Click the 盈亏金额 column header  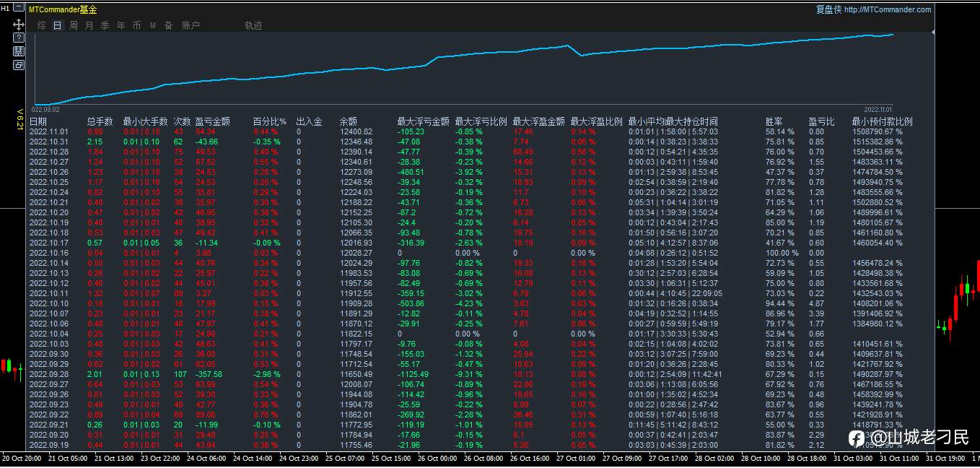click(213, 121)
